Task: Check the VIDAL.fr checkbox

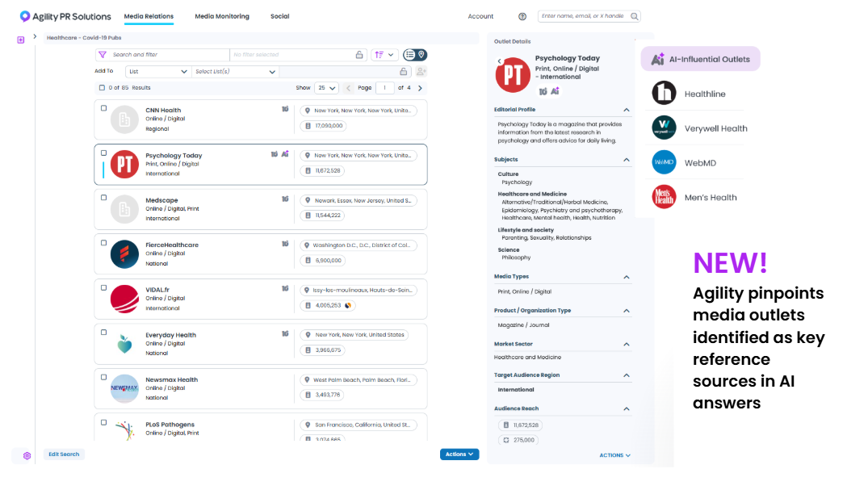Action: pos(103,287)
